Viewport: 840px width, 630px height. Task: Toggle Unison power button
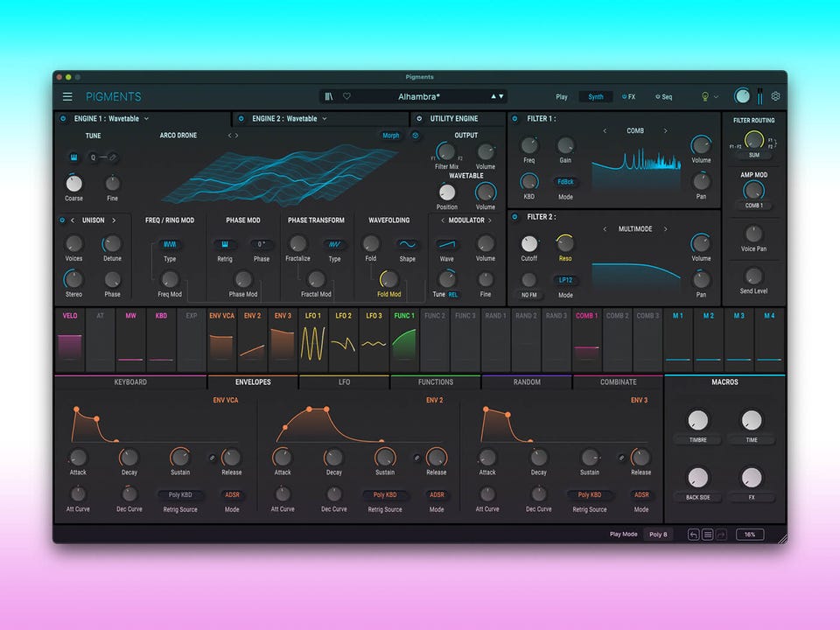[62, 220]
